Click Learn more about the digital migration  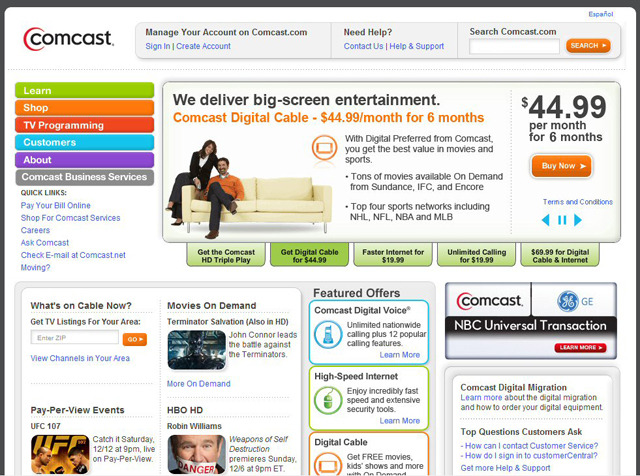[481, 397]
